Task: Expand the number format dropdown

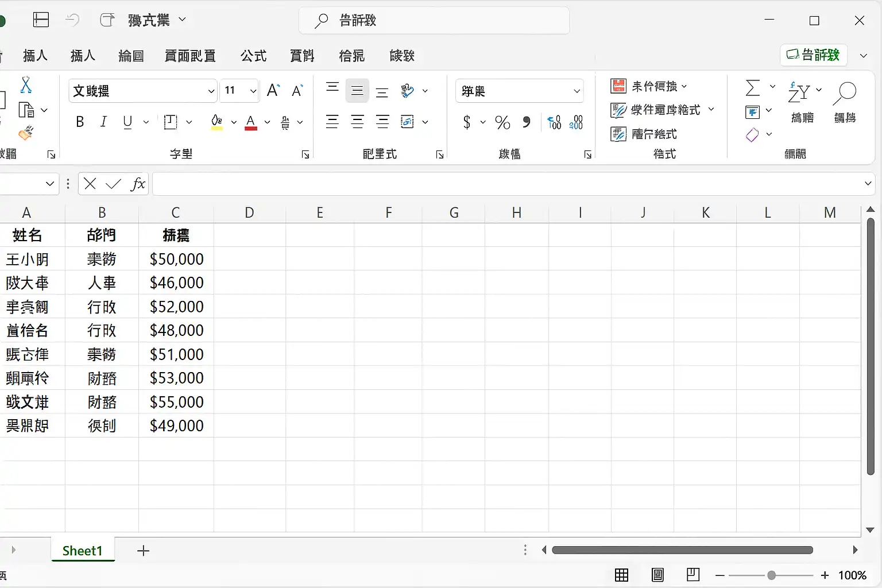Action: pyautogui.click(x=577, y=91)
